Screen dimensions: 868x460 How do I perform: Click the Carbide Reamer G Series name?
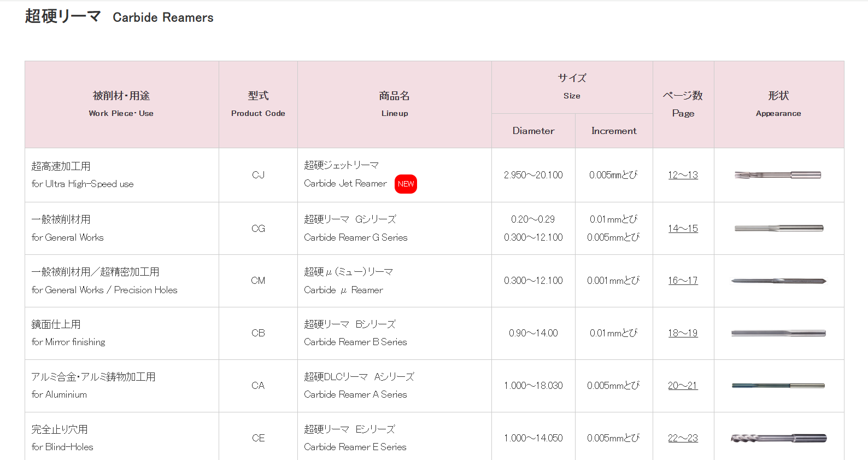[355, 237]
